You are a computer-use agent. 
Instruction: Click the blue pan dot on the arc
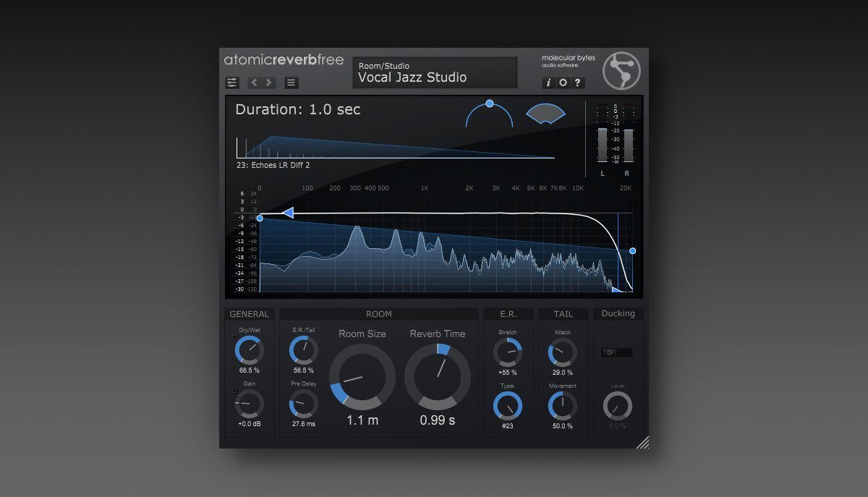490,103
